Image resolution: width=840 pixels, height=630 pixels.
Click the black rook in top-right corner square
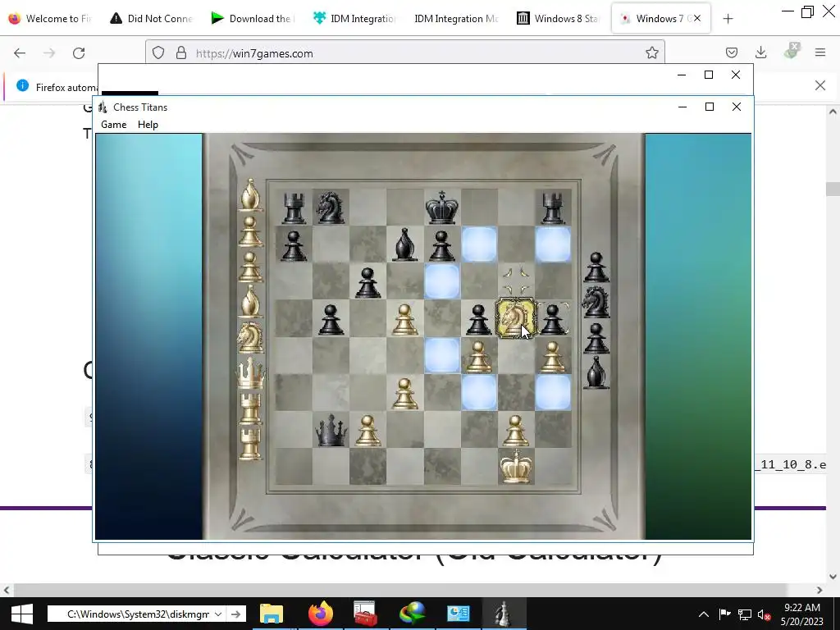click(x=553, y=208)
